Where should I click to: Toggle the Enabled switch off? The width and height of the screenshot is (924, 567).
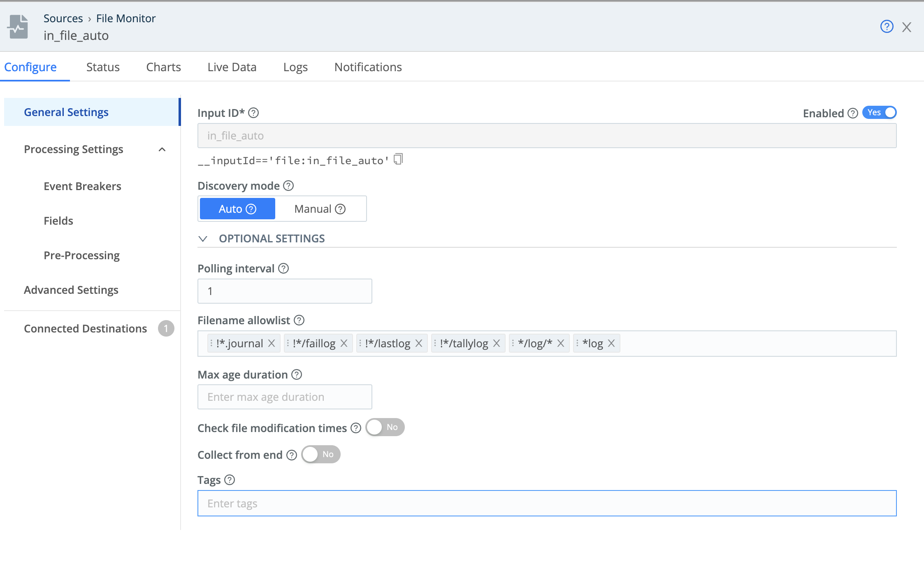[x=879, y=113]
